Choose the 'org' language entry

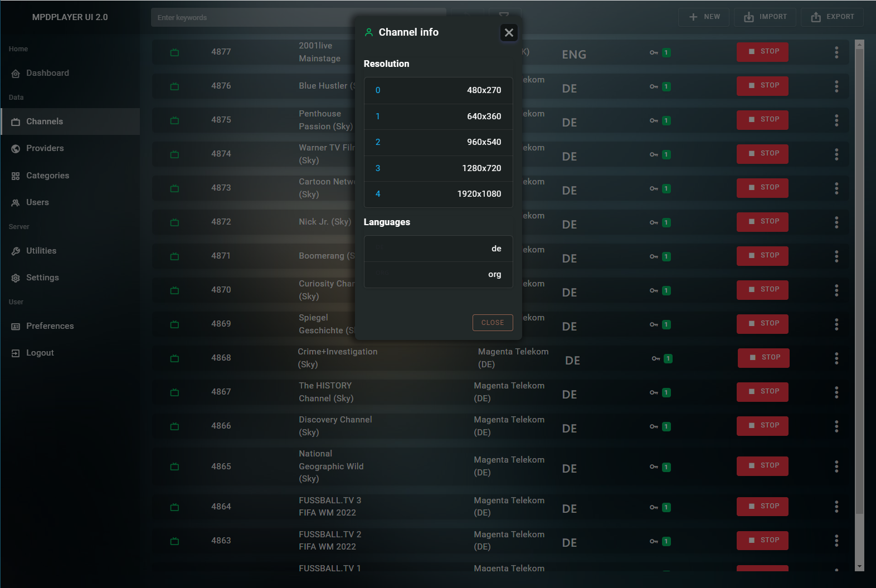(x=438, y=275)
